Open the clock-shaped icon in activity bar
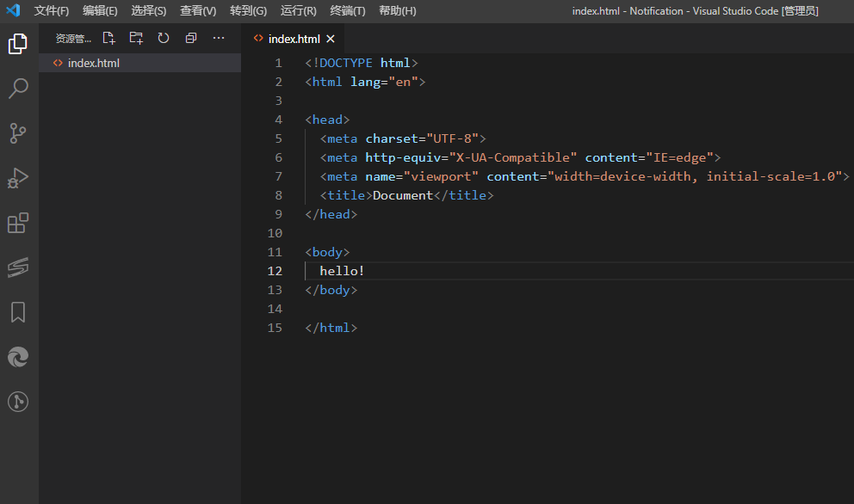Viewport: 854px width, 504px height. [x=18, y=401]
